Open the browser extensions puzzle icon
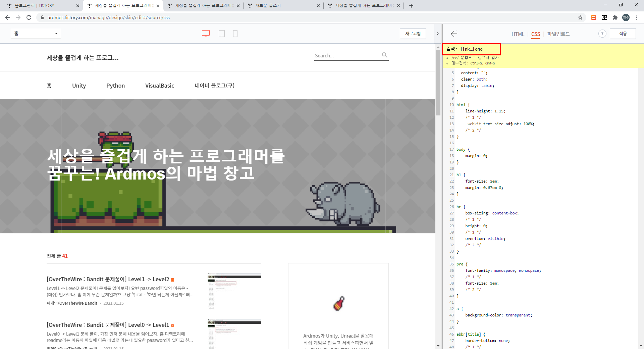 [615, 17]
